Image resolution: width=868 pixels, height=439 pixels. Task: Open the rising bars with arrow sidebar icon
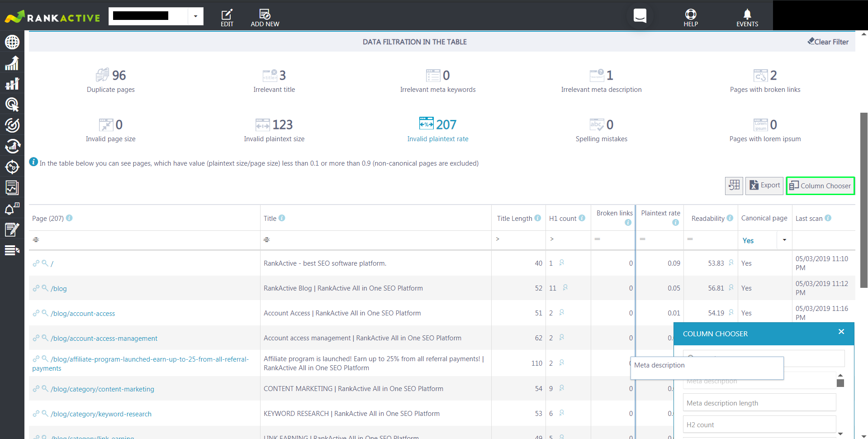pos(12,63)
